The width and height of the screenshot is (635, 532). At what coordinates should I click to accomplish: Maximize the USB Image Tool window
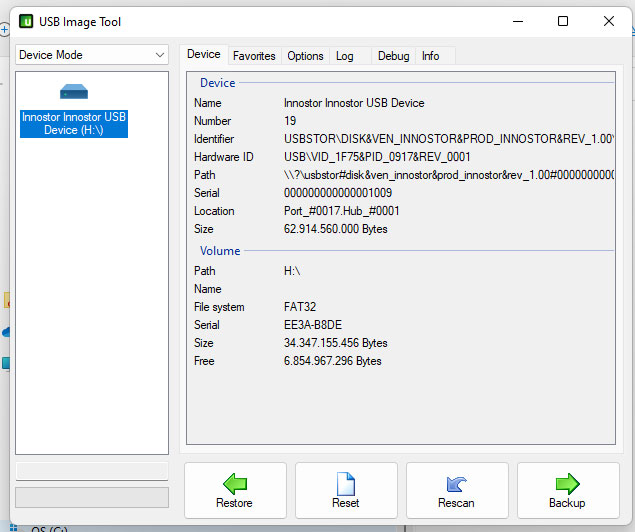(x=563, y=21)
